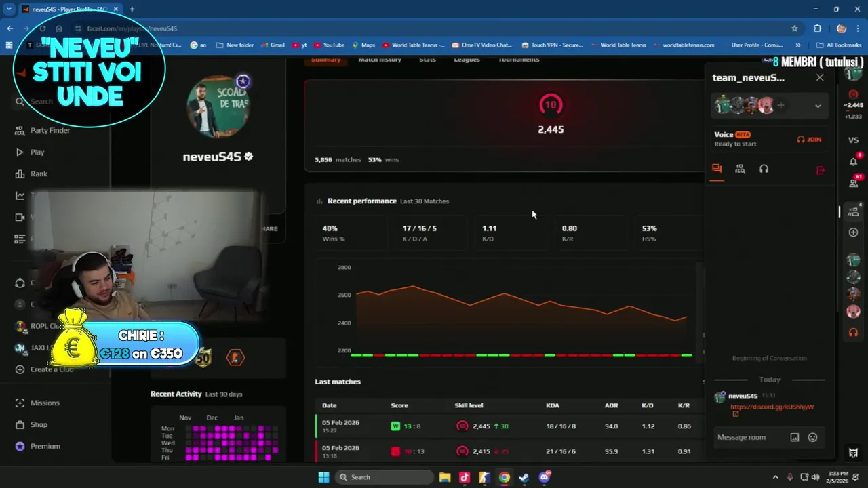Toggle orange headphones icon in right sidebar
Screen dimensions: 868x488
pyautogui.click(x=853, y=333)
